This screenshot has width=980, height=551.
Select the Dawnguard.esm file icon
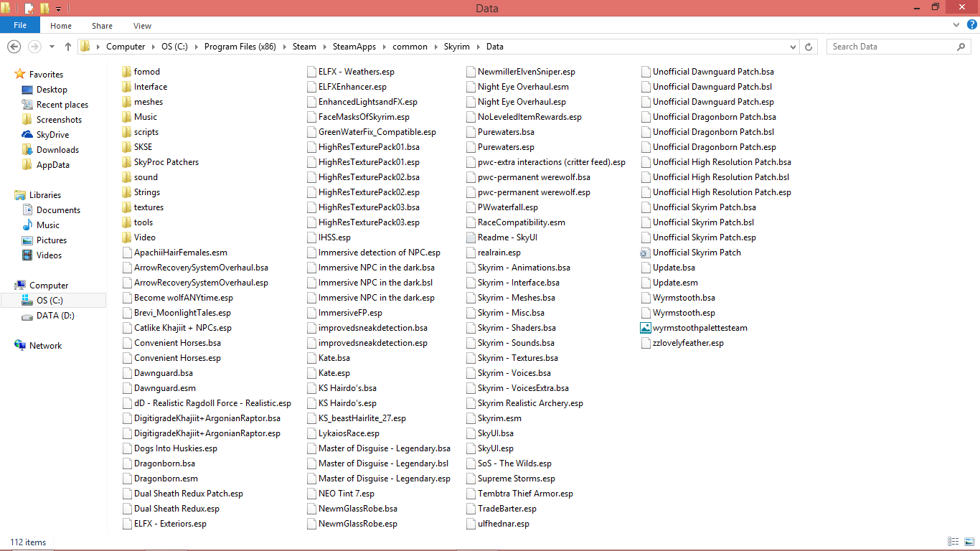127,388
